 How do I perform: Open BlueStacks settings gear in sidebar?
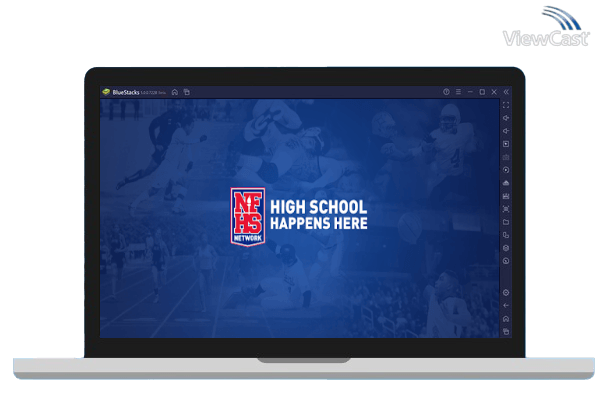tap(506, 293)
